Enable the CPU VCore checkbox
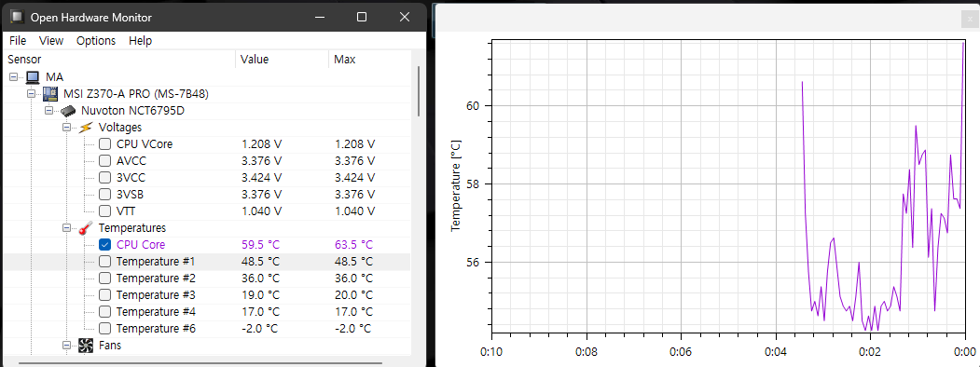Viewport: 980px width, 367px height. click(x=104, y=144)
